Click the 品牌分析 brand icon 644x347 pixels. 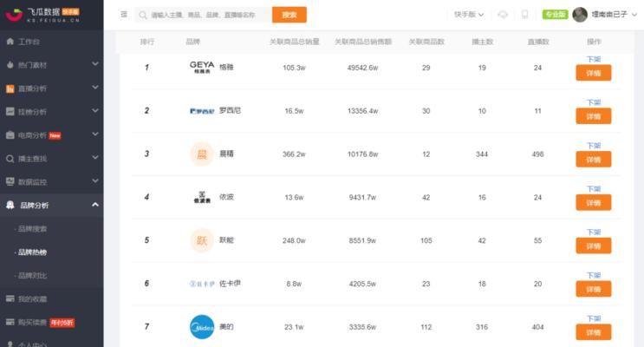(10, 205)
